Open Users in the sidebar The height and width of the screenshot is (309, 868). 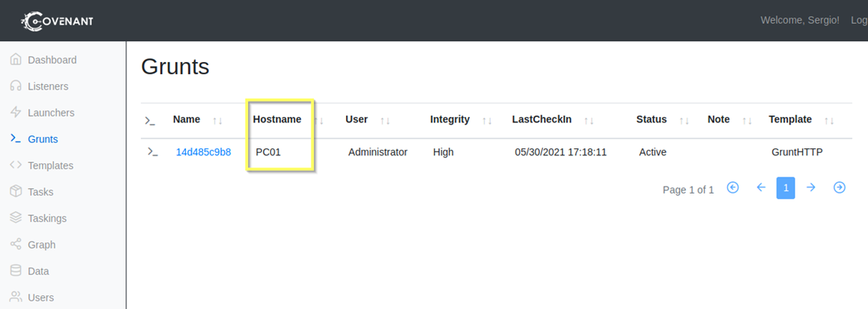(x=41, y=298)
